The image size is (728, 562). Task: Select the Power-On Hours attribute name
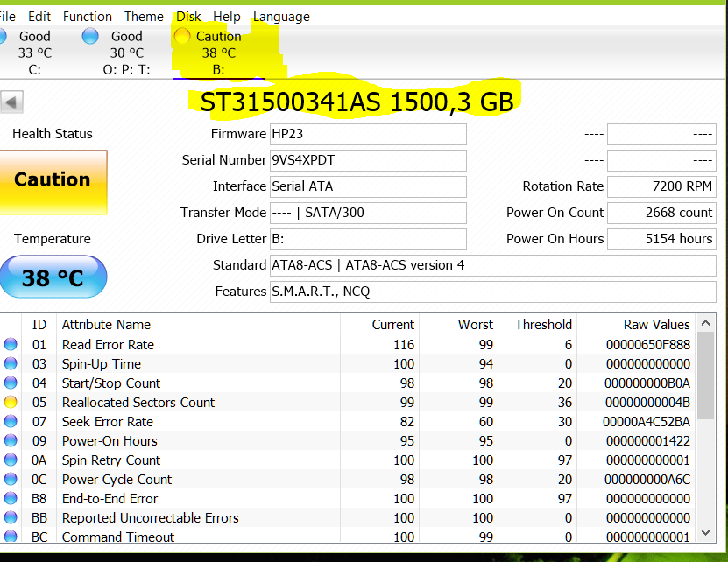(x=110, y=441)
